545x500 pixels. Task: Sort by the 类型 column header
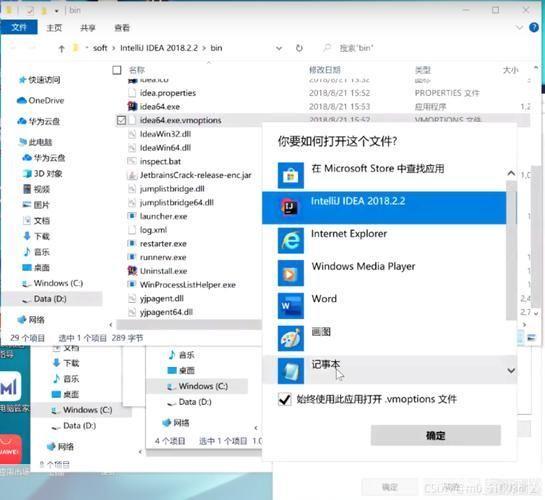(423, 70)
